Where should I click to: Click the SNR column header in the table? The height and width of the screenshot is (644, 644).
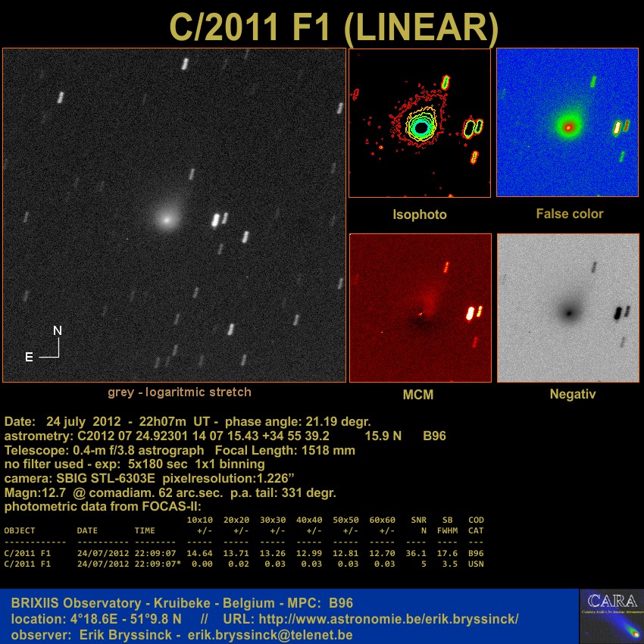(418, 521)
